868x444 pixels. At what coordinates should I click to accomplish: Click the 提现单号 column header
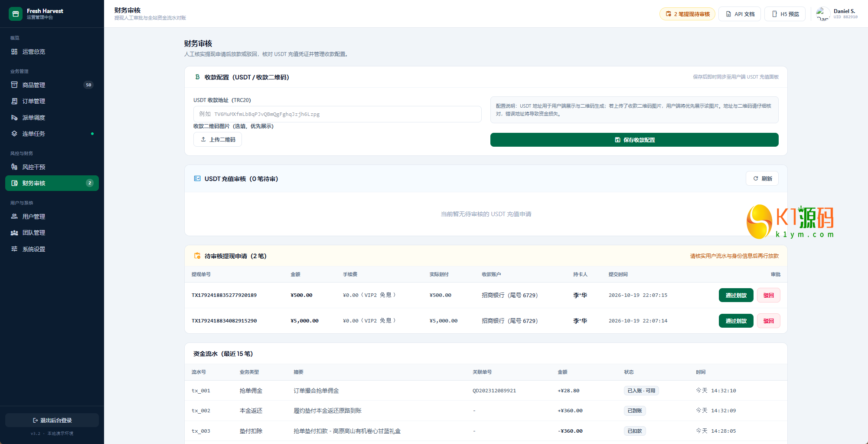pyautogui.click(x=201, y=274)
